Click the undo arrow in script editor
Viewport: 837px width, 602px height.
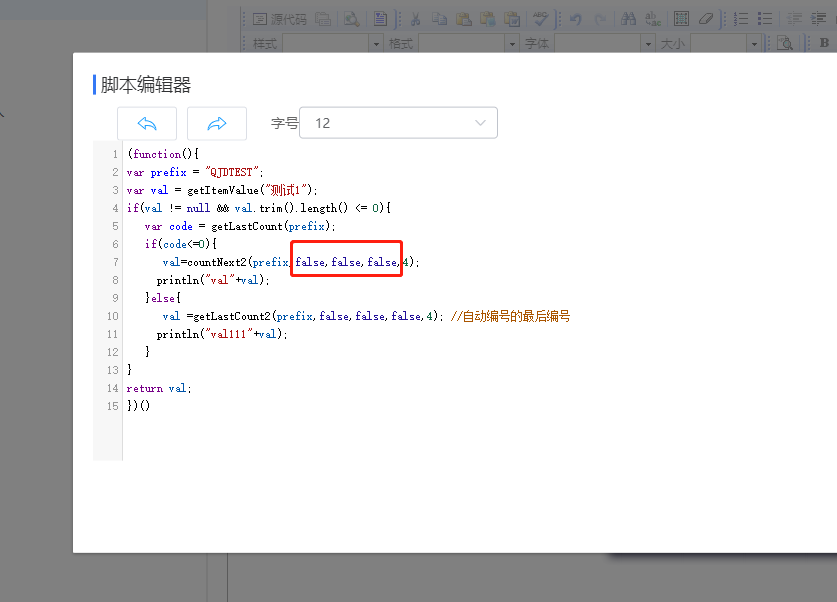[147, 123]
